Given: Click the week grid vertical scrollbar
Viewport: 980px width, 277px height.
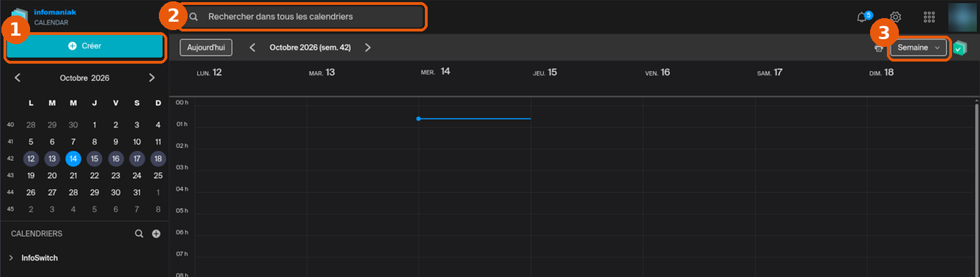Looking at the screenshot, I should point(976,189).
